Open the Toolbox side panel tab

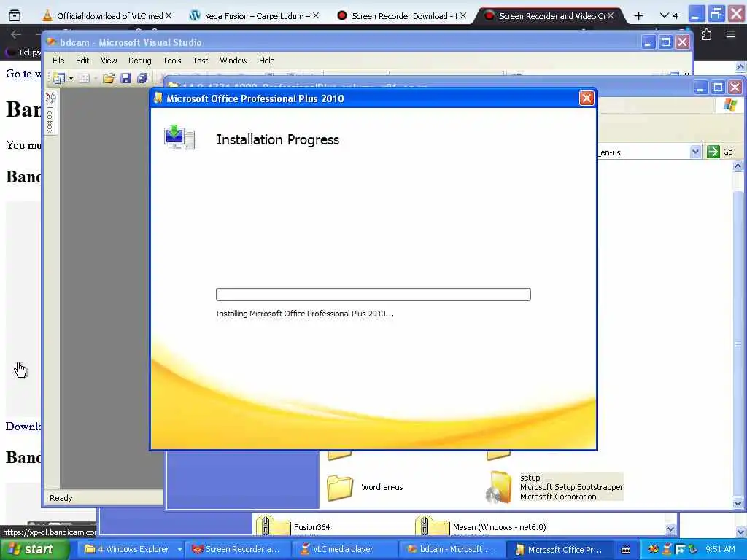[50, 113]
